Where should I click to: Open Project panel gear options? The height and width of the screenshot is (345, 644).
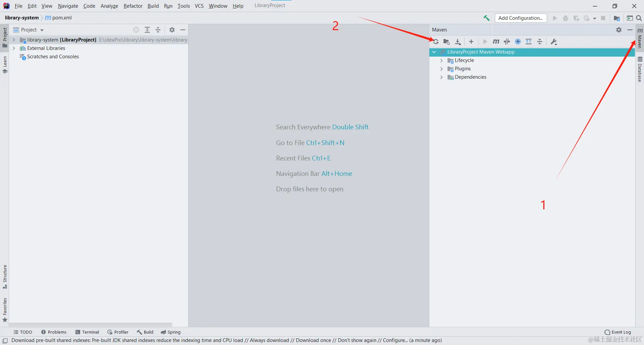(172, 30)
